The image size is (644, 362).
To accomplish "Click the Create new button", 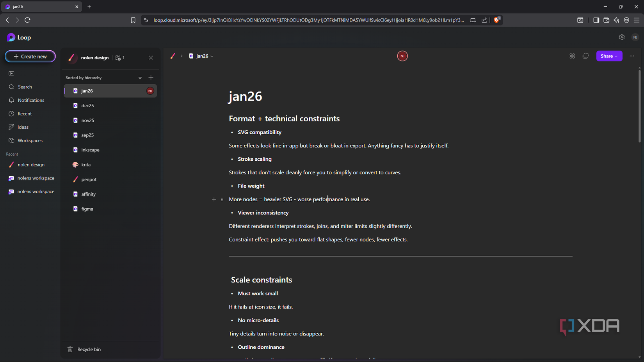I will point(30,56).
